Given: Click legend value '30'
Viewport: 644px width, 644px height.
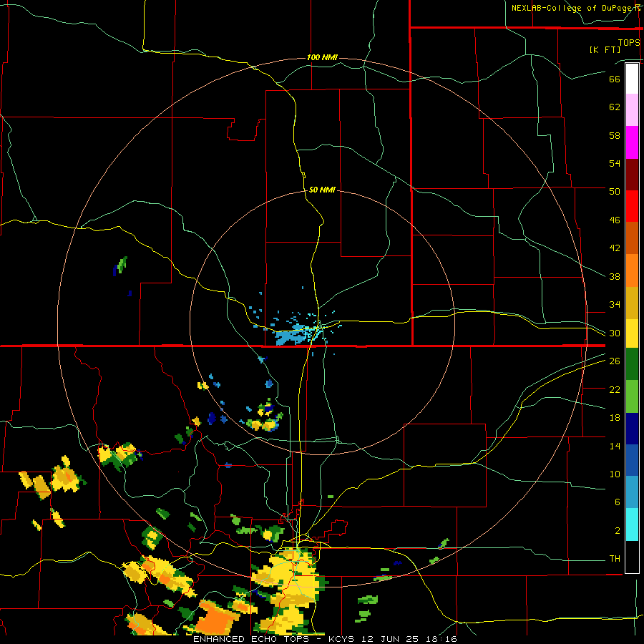Looking at the screenshot, I should 615,333.
